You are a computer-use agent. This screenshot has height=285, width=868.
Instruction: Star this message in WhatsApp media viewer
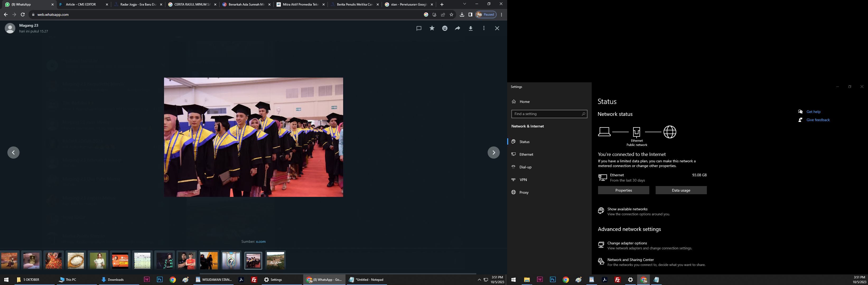click(432, 28)
